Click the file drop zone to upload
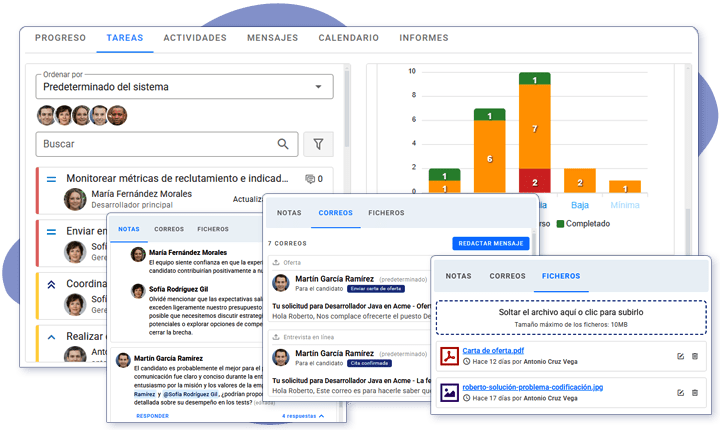Image resolution: width=720 pixels, height=430 pixels. [x=573, y=318]
